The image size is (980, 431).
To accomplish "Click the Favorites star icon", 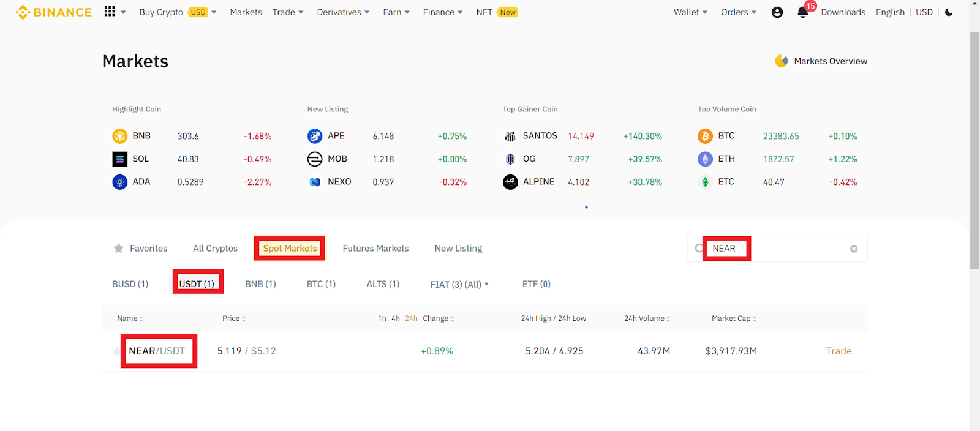I will tap(119, 248).
